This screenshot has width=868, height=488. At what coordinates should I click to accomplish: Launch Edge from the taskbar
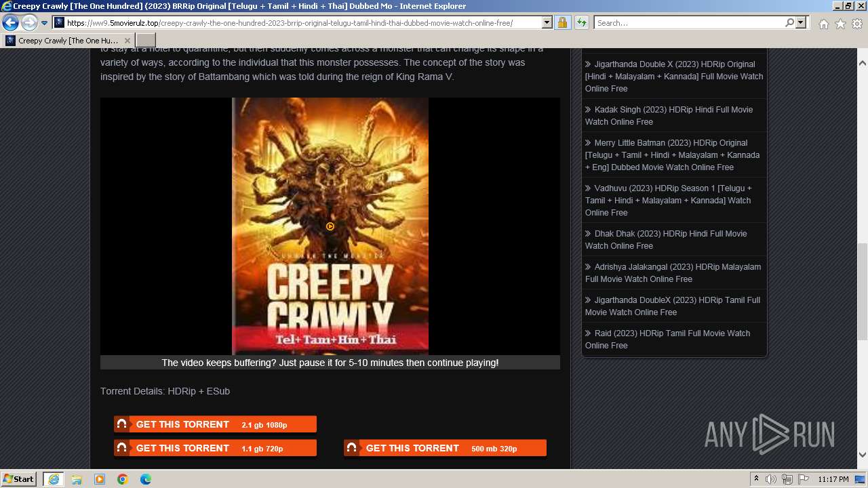[x=146, y=479]
